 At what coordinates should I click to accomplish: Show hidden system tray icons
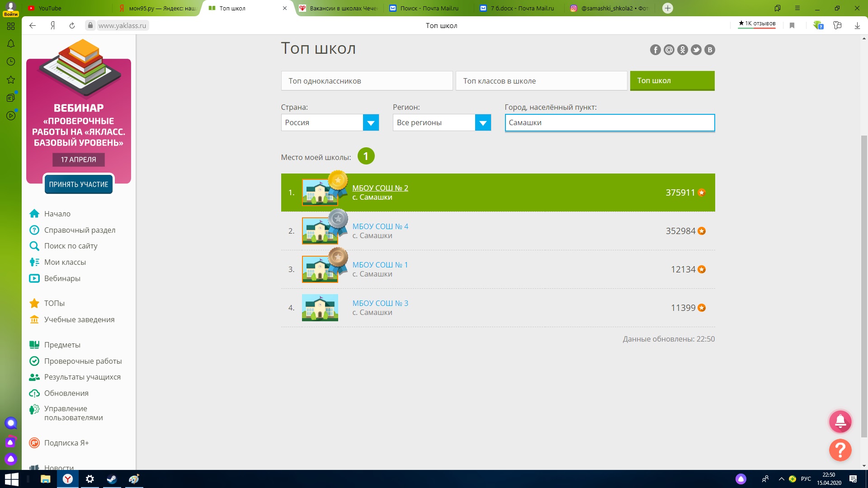pyautogui.click(x=781, y=479)
